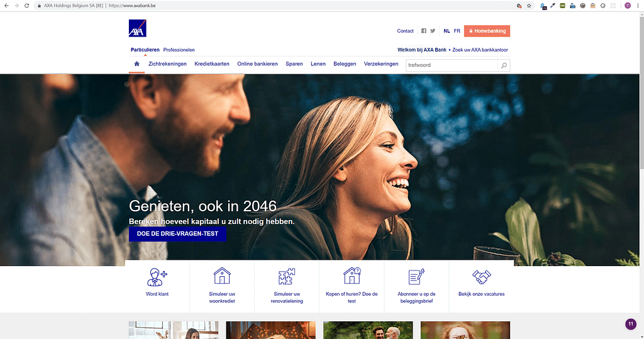Open the AXA Facebook page icon
Image resolution: width=644 pixels, height=339 pixels.
pyautogui.click(x=424, y=31)
